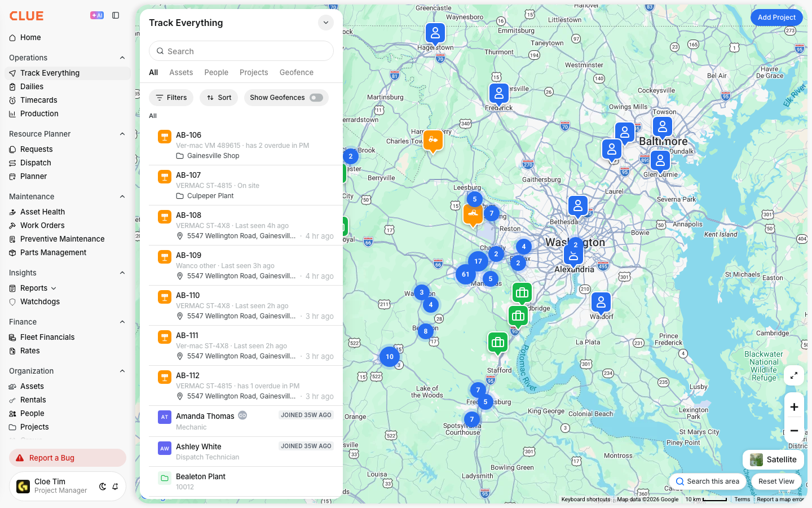Click the fullscreen map icon
The image size is (812, 508).
click(794, 375)
